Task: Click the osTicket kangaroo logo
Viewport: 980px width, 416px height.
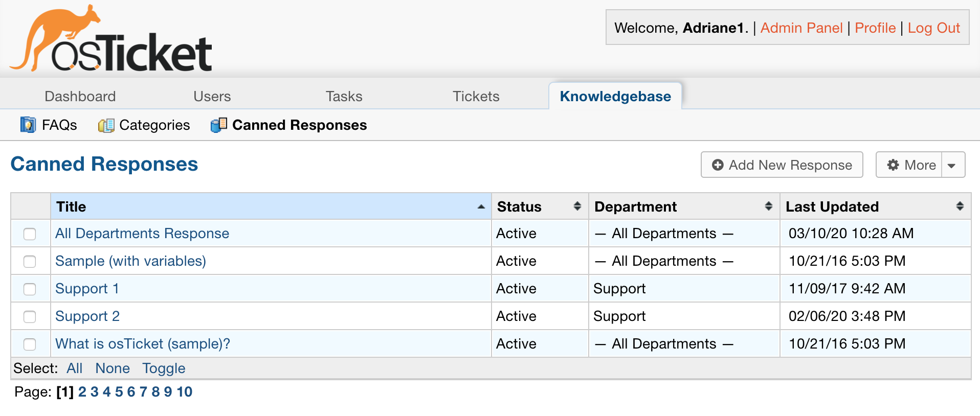Action: coord(110,39)
